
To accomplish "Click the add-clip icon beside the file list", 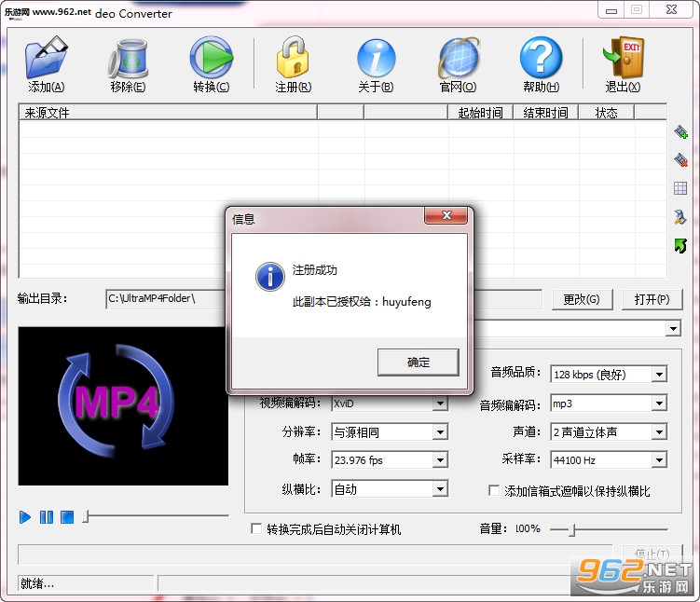I will click(x=680, y=131).
